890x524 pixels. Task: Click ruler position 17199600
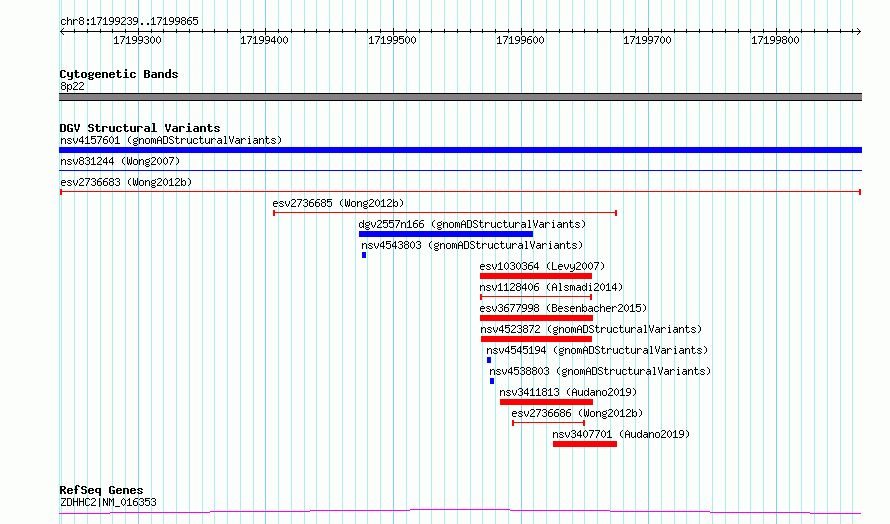[x=520, y=40]
